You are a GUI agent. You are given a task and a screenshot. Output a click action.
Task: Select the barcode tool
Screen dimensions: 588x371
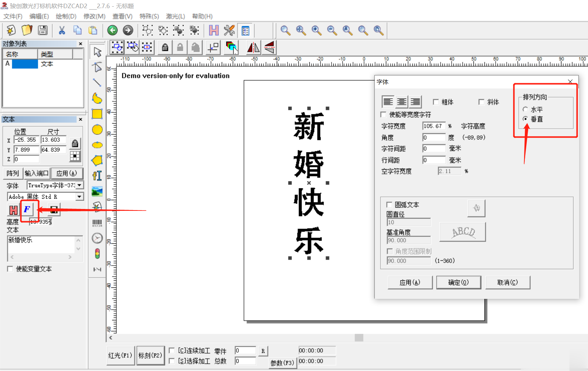tap(97, 223)
